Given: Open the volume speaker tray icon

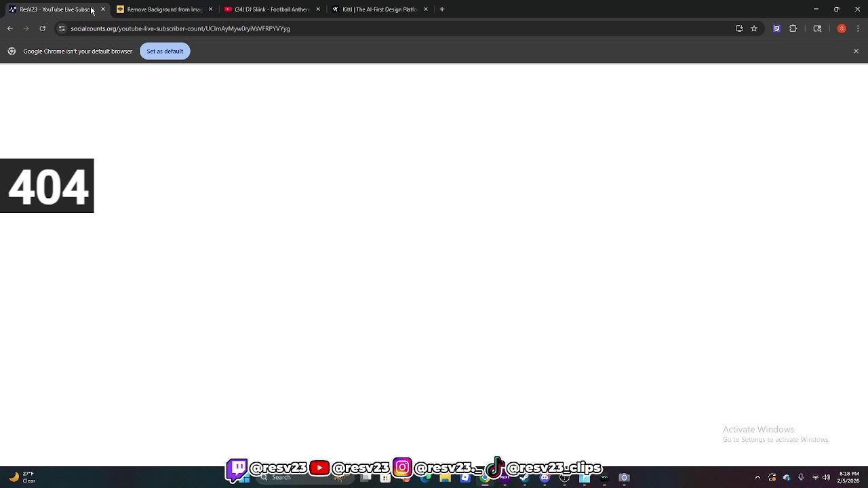Looking at the screenshot, I should 826,477.
